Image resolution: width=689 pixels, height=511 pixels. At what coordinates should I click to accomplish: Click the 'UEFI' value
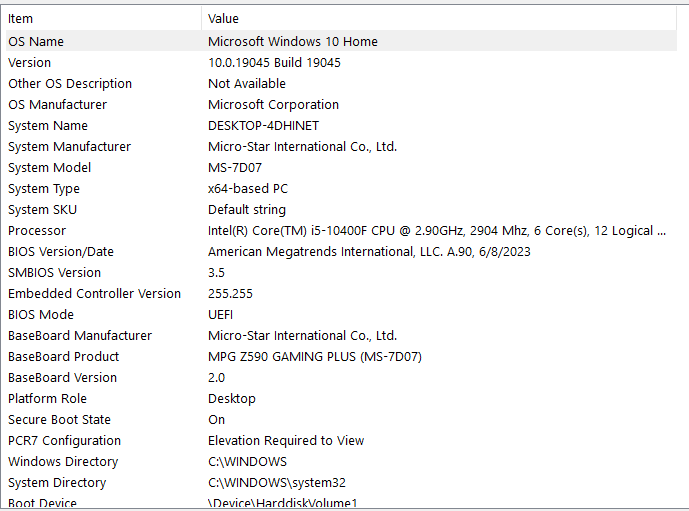pos(220,315)
